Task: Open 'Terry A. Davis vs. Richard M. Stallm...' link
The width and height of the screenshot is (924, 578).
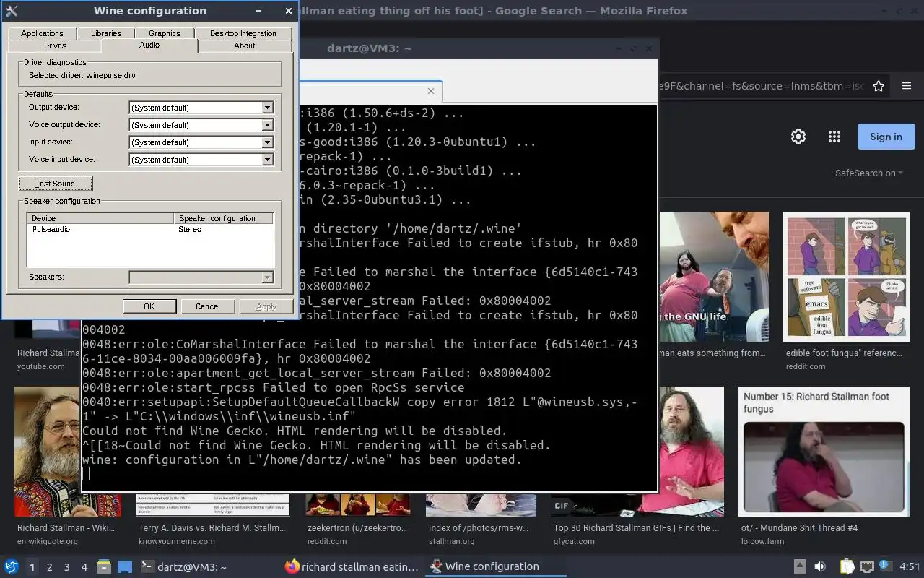Action: pyautogui.click(x=212, y=528)
